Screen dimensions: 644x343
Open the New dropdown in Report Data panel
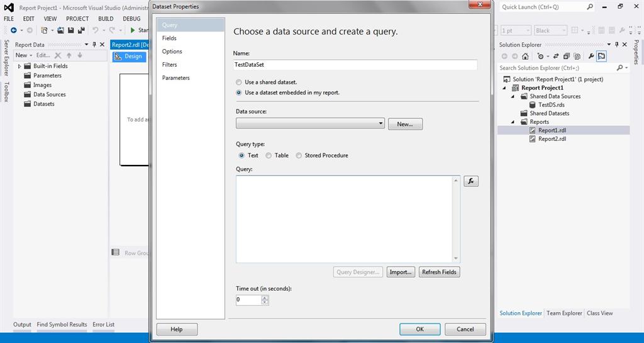pos(23,55)
